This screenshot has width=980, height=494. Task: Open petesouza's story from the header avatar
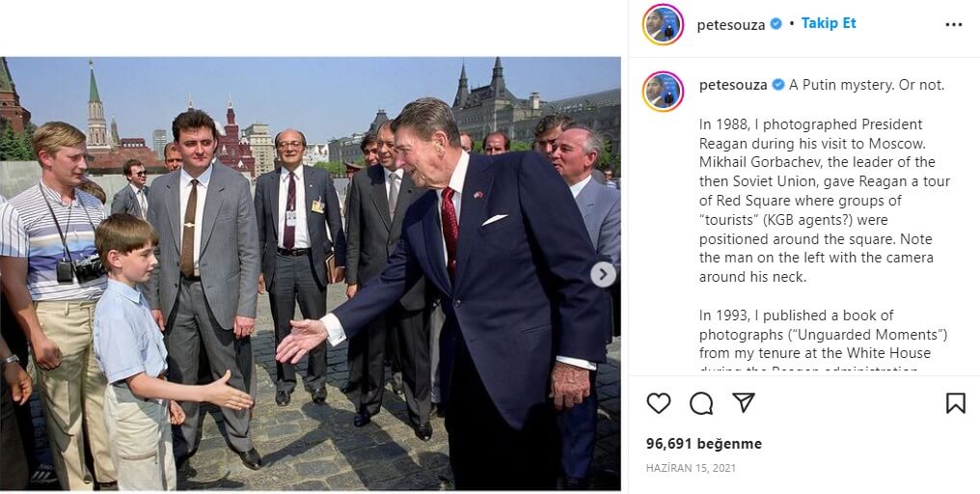pyautogui.click(x=663, y=24)
